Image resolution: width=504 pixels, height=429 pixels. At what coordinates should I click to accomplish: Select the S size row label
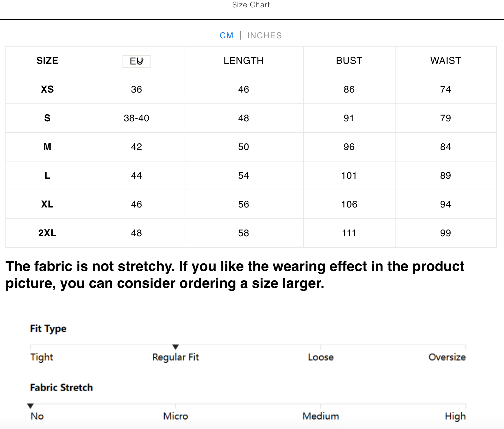tap(47, 118)
